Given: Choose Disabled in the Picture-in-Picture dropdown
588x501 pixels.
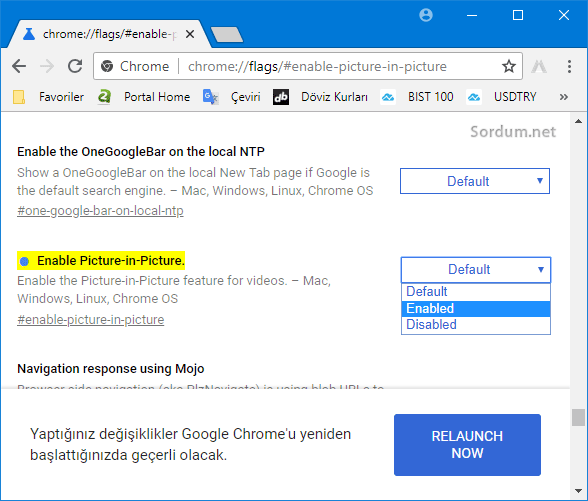Looking at the screenshot, I should tap(476, 325).
